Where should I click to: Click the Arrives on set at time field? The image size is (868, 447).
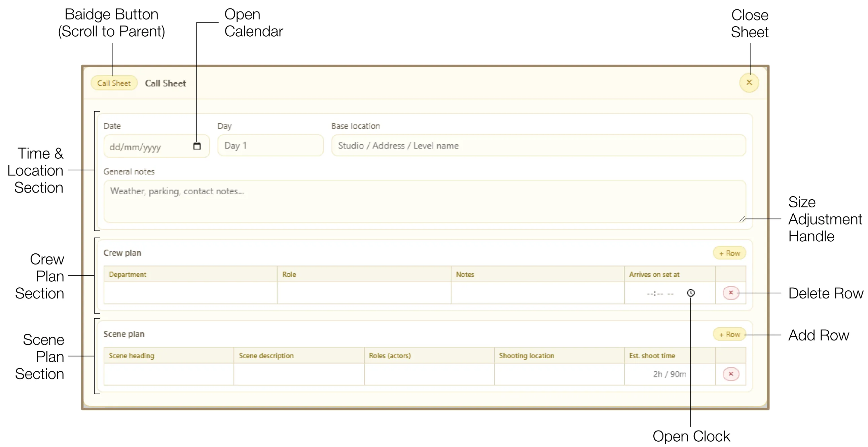[x=670, y=293]
